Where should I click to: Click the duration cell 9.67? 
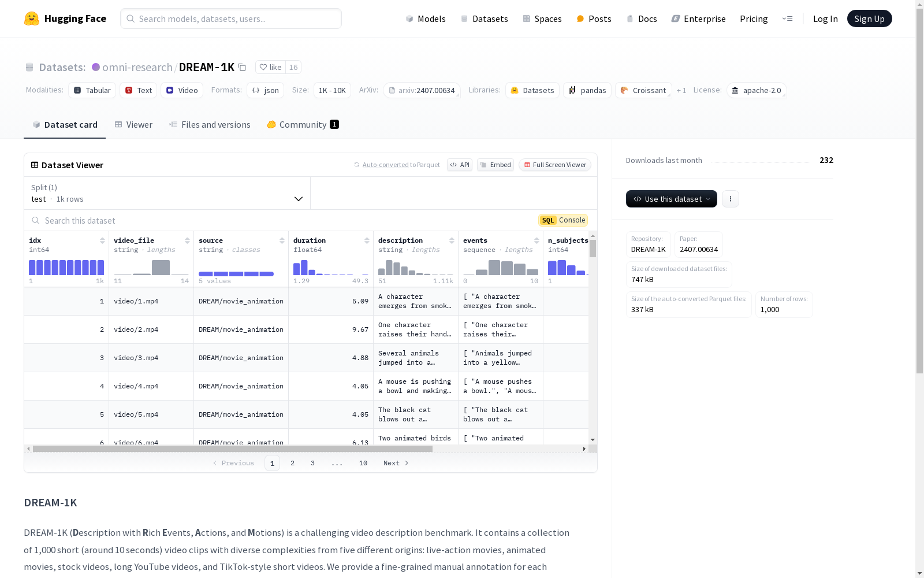[331, 329]
